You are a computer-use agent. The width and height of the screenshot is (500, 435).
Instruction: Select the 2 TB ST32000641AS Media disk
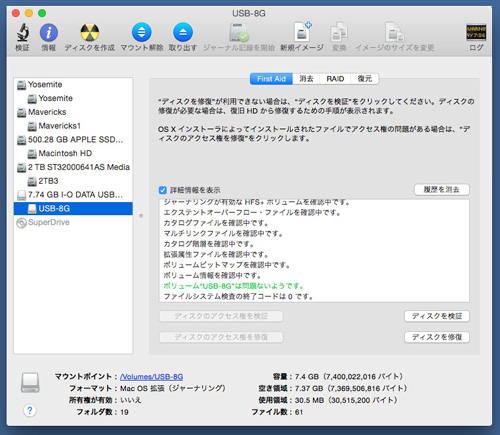(73, 167)
